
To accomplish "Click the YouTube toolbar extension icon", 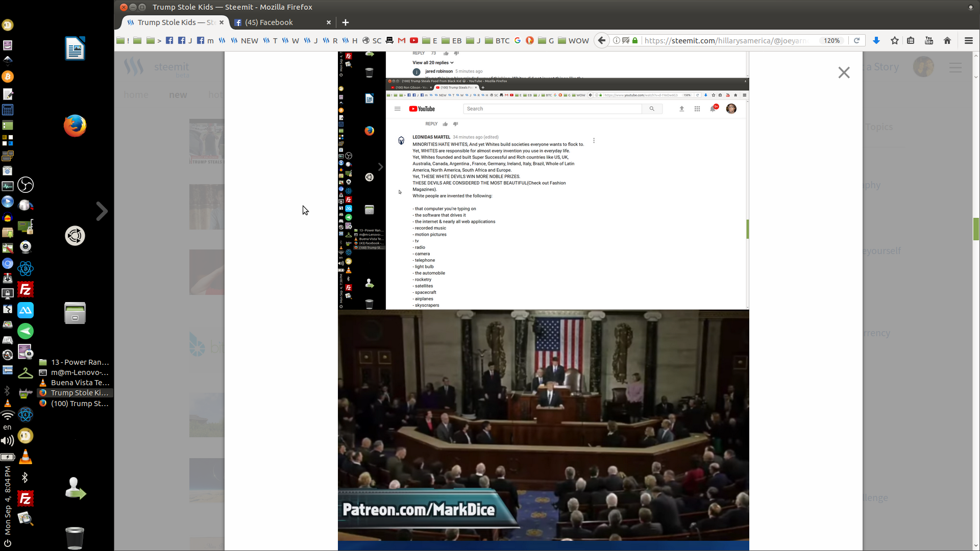I will pos(929,40).
